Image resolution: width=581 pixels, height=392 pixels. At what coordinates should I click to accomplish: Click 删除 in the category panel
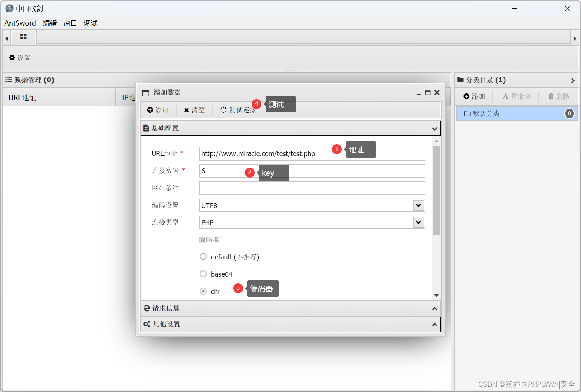[559, 96]
